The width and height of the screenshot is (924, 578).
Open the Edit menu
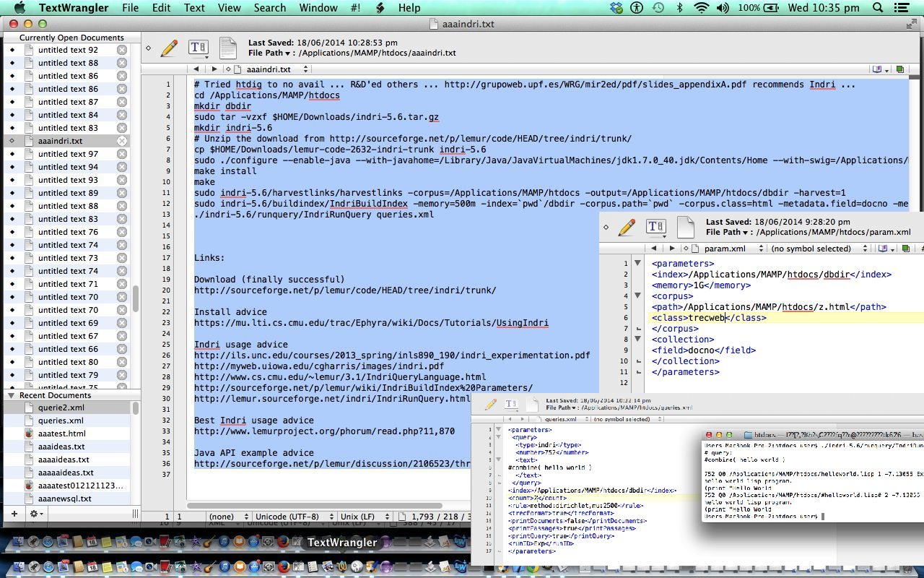click(162, 8)
